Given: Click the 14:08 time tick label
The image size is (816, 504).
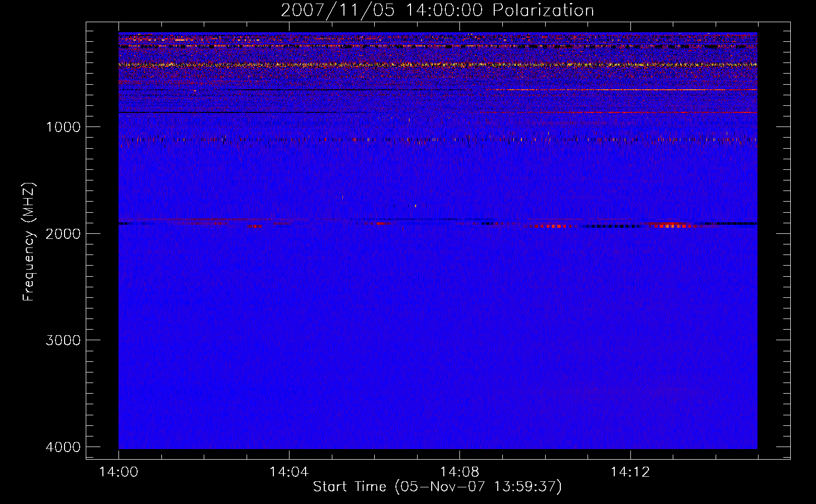Looking at the screenshot, I should pos(459,472).
